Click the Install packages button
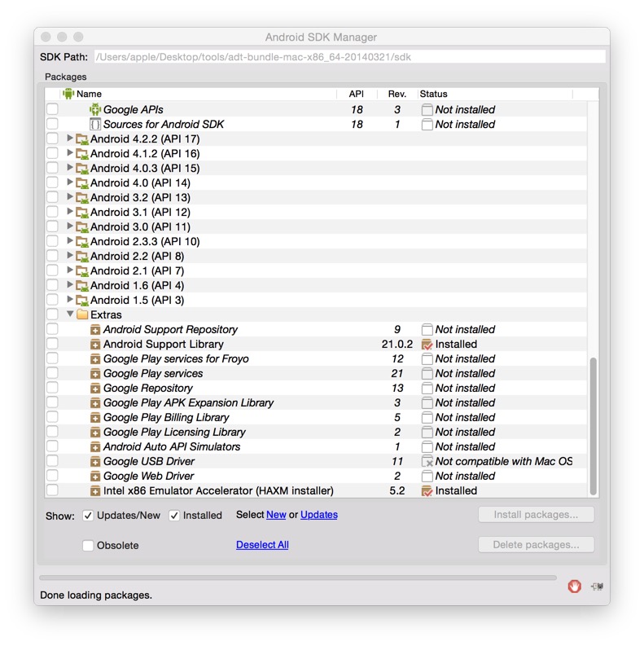The image size is (644, 646). [x=536, y=515]
